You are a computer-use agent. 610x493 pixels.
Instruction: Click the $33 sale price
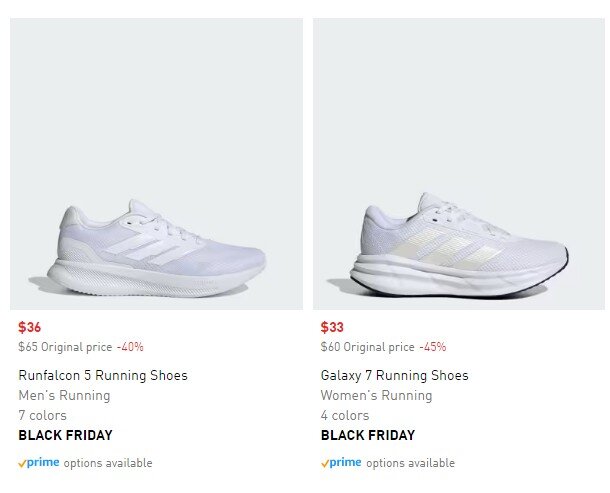332,327
